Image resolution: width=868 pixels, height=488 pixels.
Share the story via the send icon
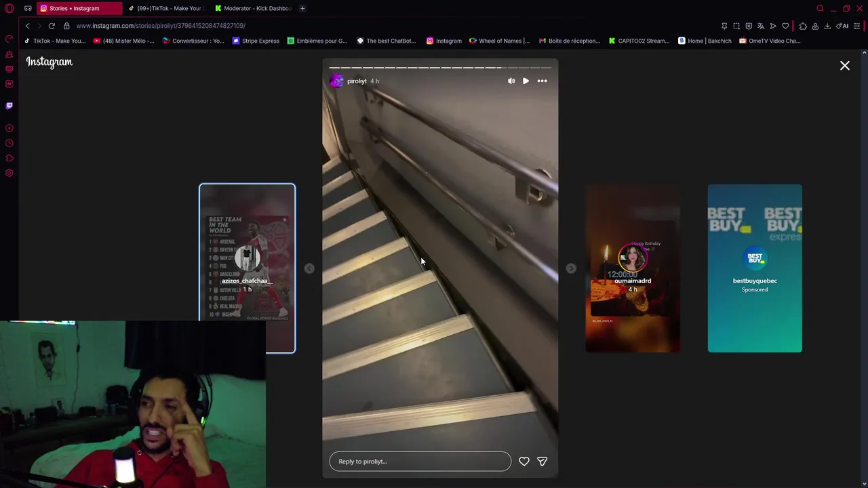pyautogui.click(x=542, y=462)
